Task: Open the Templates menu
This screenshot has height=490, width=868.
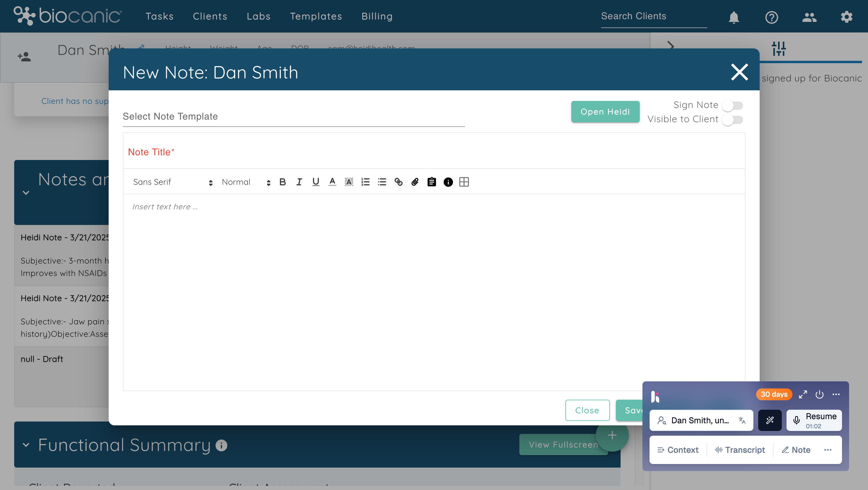Action: 316,17
